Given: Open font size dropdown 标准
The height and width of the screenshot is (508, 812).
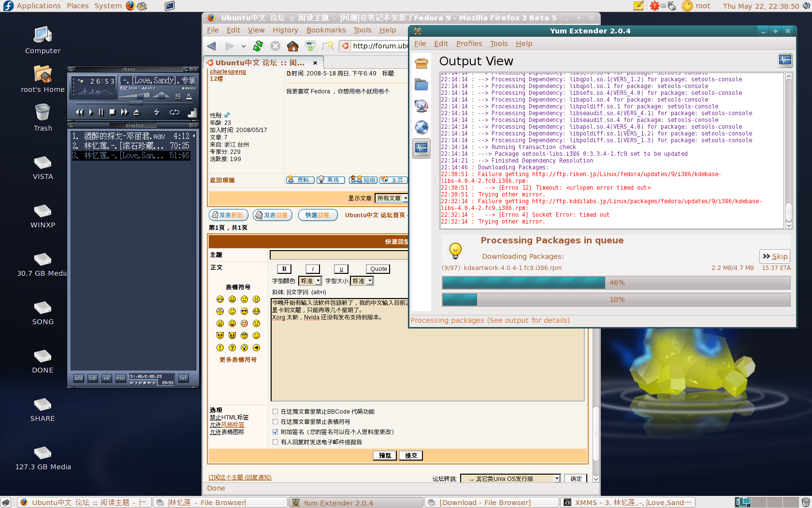Looking at the screenshot, I should 362,281.
